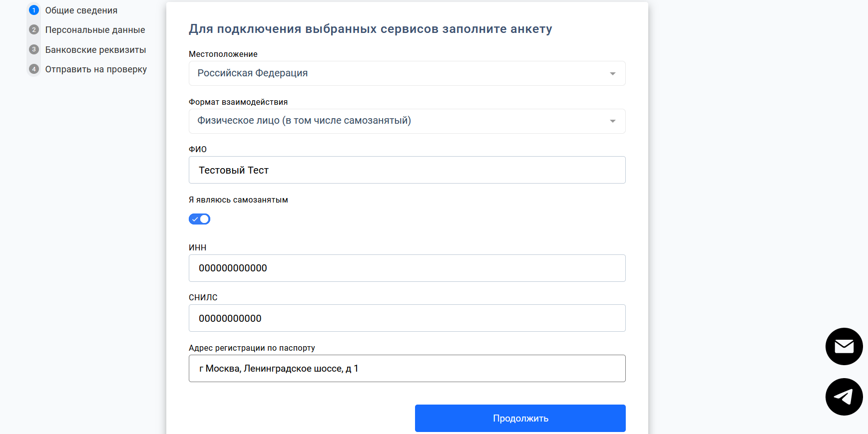
Task: Select Отправить на проверку link
Action: pyautogui.click(x=96, y=69)
